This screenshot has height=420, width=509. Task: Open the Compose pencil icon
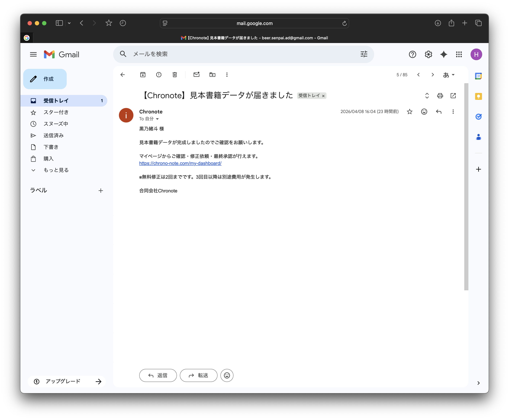pyautogui.click(x=33, y=79)
